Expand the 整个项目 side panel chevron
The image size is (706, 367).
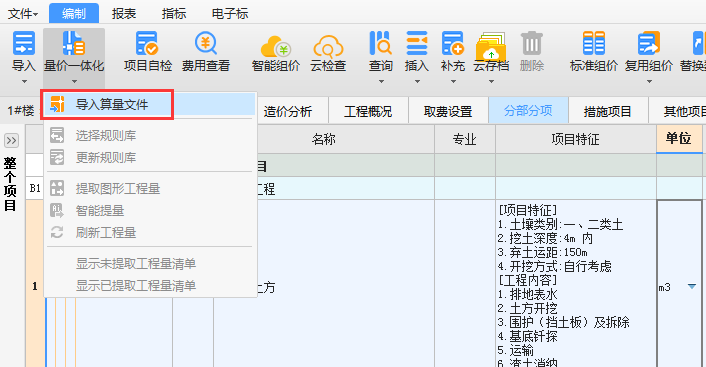[x=11, y=141]
